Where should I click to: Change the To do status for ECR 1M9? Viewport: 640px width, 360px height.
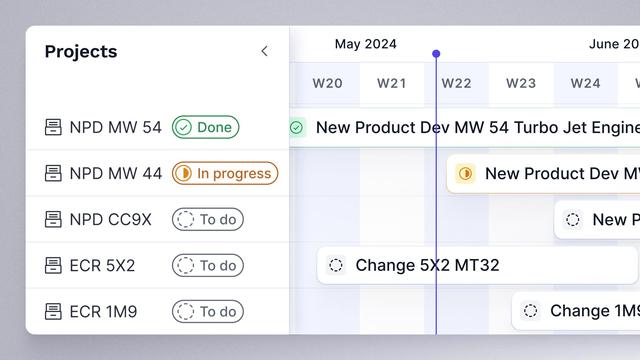pyautogui.click(x=208, y=311)
